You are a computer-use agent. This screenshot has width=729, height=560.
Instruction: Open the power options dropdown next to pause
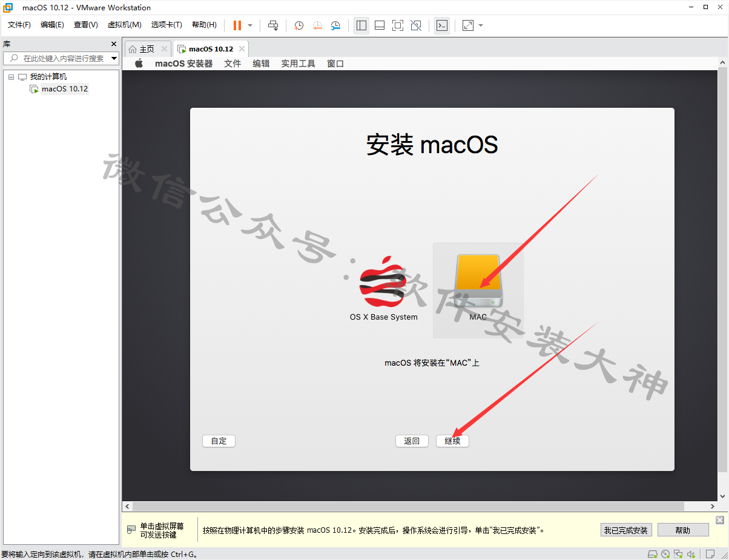(x=250, y=25)
